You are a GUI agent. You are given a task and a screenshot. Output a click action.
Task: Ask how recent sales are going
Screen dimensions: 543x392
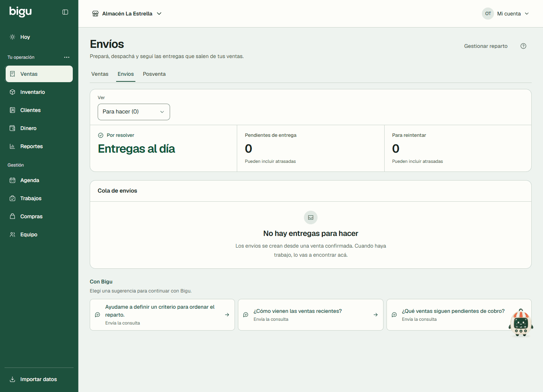click(311, 315)
